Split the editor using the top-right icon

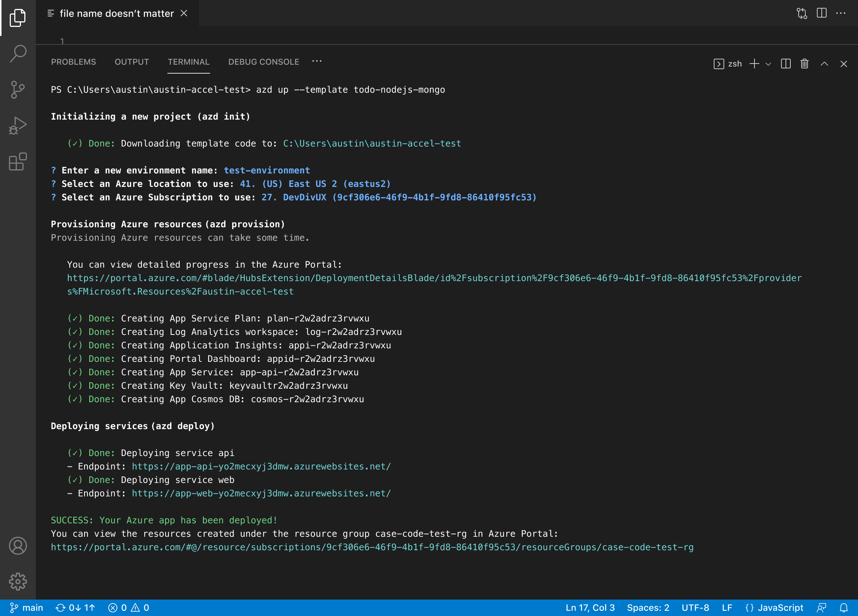[822, 13]
